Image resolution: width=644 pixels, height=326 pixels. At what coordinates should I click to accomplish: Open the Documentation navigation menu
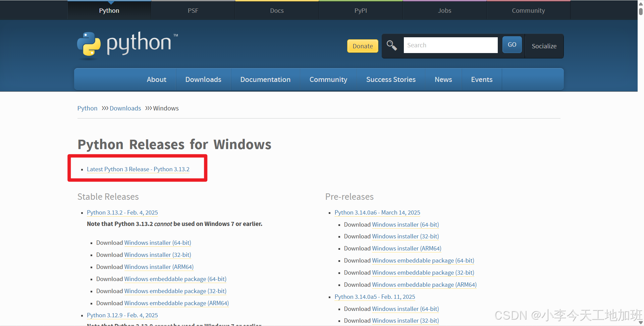coord(265,80)
